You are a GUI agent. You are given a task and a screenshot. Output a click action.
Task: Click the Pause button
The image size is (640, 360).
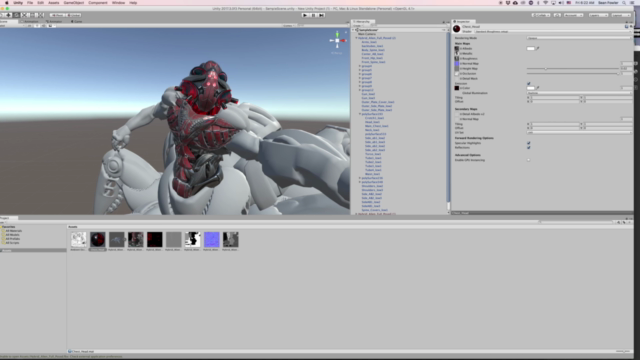(x=313, y=15)
